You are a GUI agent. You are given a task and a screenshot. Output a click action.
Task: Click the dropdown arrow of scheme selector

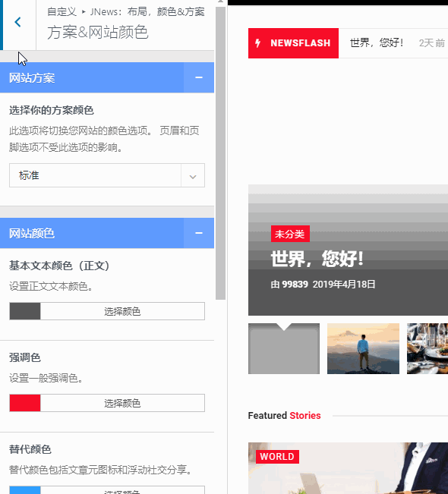coord(193,176)
